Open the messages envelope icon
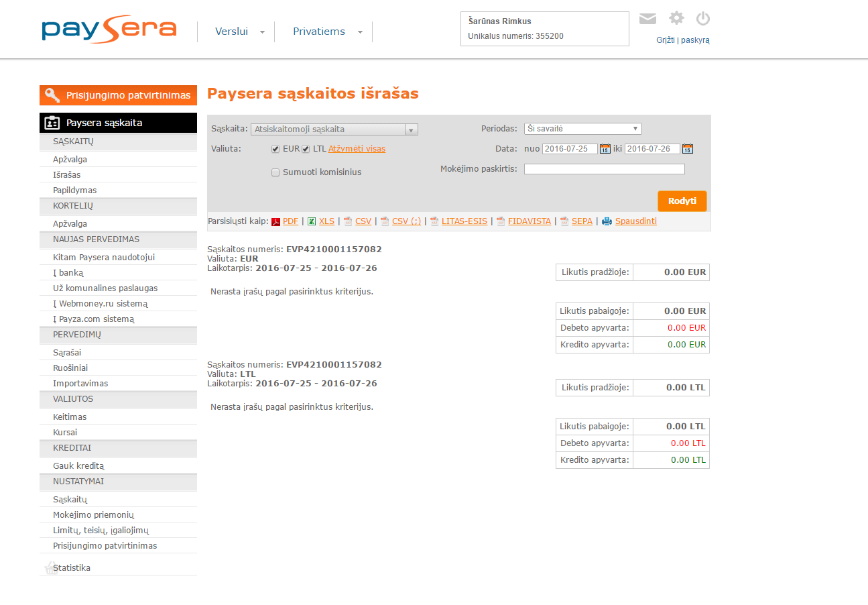Image resolution: width=868 pixels, height=605 pixels. click(x=647, y=19)
